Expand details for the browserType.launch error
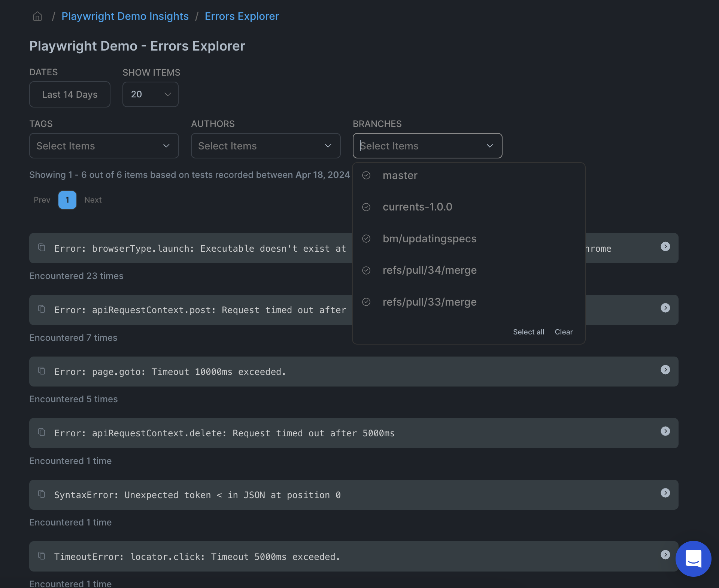Image resolution: width=719 pixels, height=588 pixels. click(x=665, y=246)
